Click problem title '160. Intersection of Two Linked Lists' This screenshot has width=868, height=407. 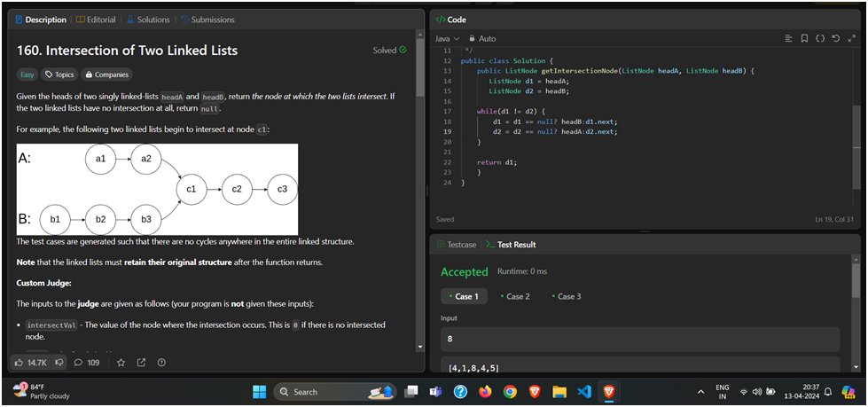[128, 51]
